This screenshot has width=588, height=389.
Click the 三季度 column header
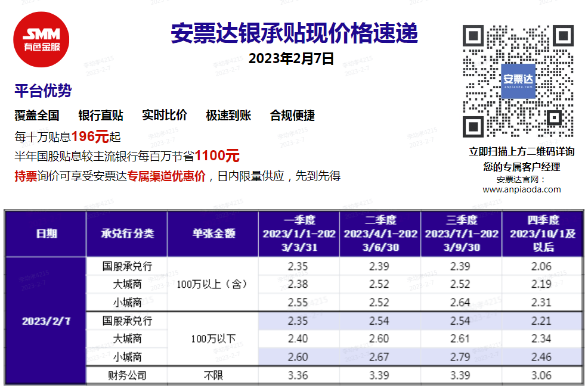coord(461,234)
